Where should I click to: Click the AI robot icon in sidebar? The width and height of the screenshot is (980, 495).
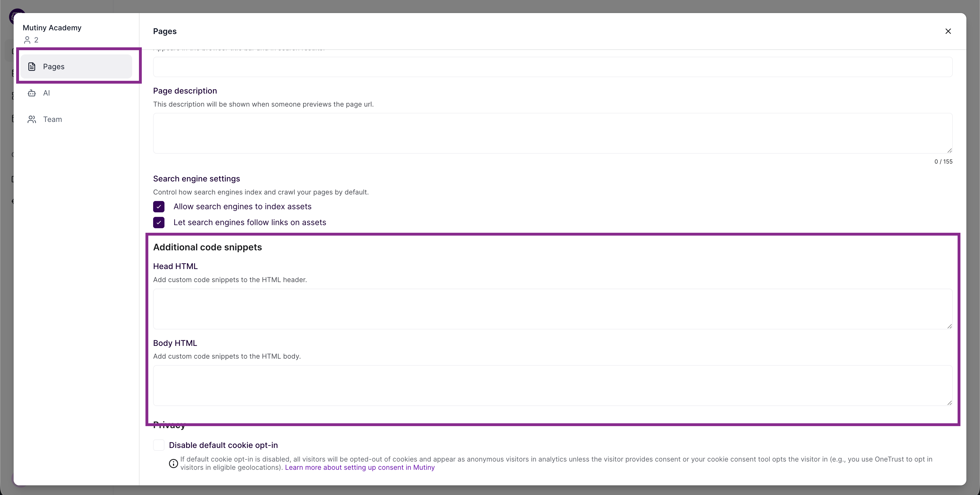point(31,93)
